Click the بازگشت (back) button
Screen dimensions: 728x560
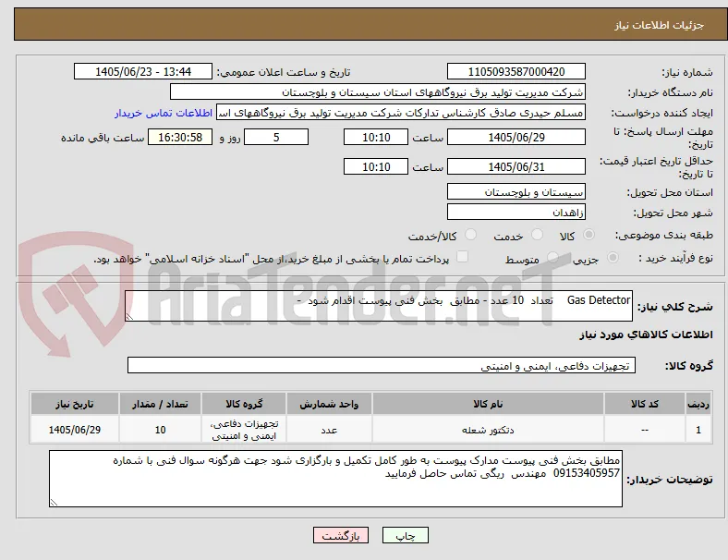coord(341,535)
